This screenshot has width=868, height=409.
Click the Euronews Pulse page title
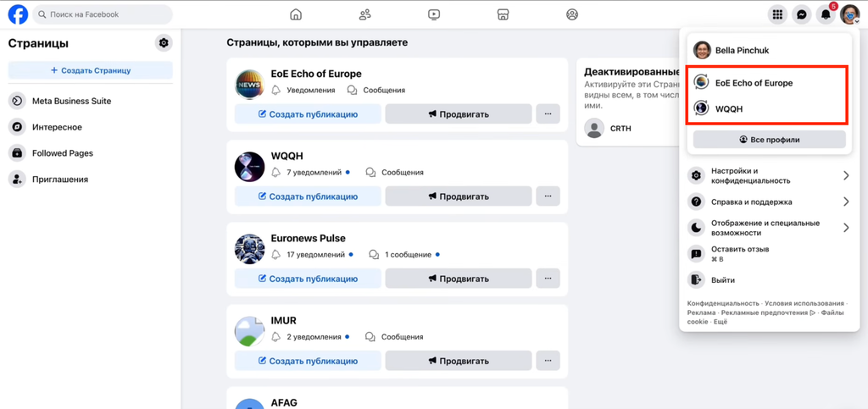click(309, 238)
